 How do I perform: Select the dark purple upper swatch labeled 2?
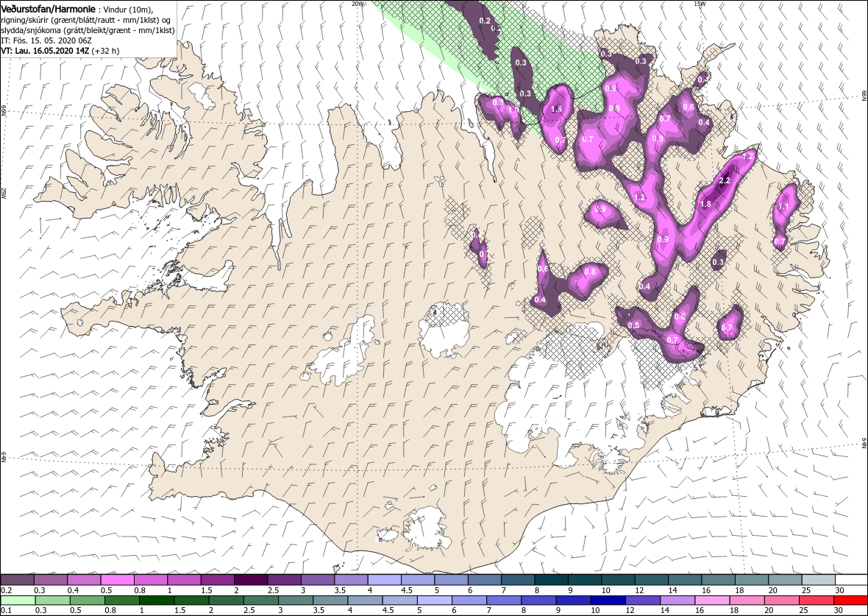[x=251, y=580]
